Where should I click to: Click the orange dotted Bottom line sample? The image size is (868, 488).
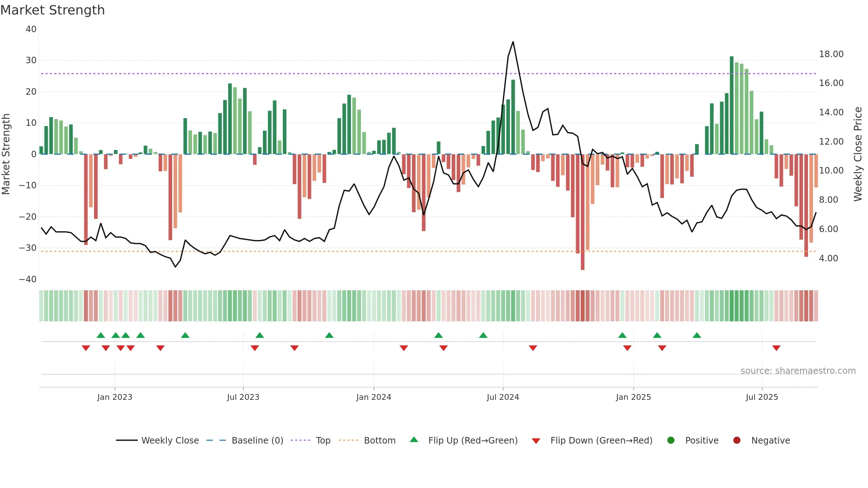point(348,440)
